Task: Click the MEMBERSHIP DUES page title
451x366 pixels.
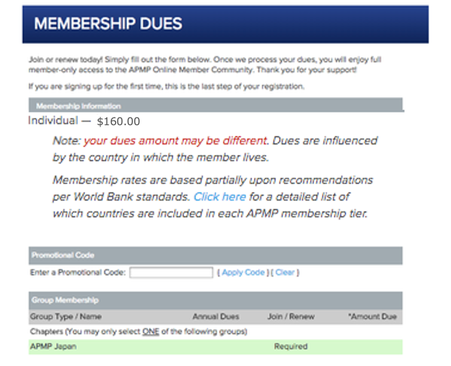Action: click(108, 24)
